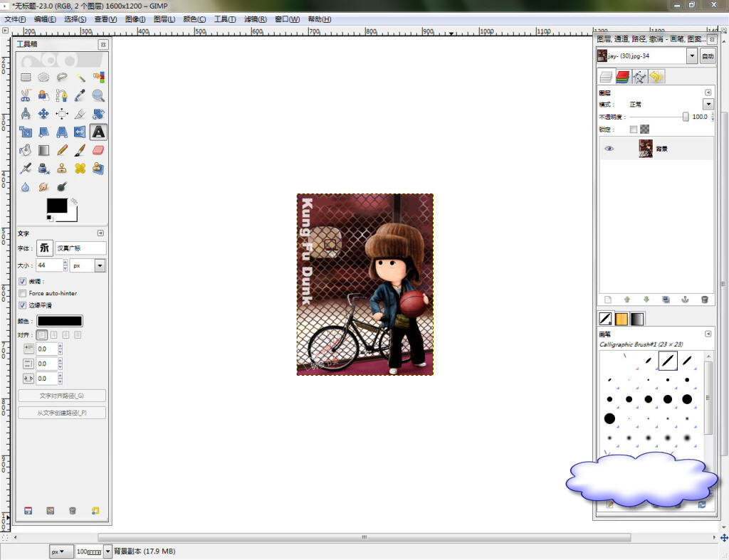Uncheck the 边缘平滑 antialiasing checkbox
The image size is (729, 560).
point(22,305)
